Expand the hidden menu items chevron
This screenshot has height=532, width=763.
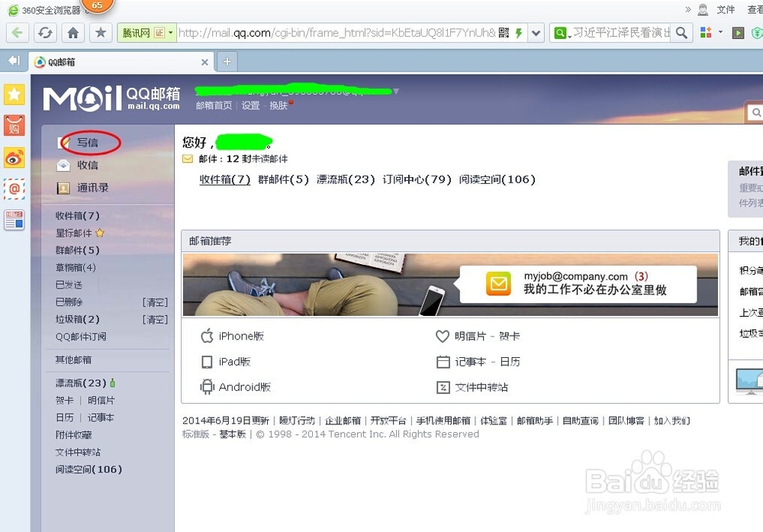click(688, 9)
